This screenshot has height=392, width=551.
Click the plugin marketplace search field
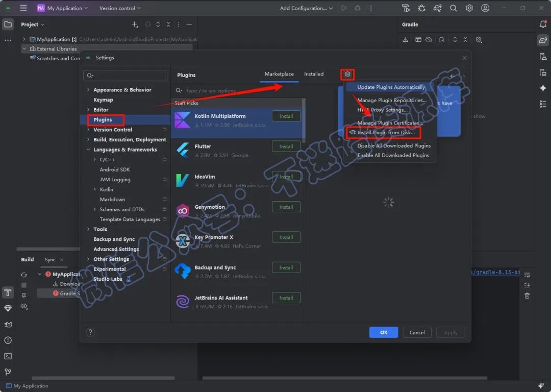[238, 91]
